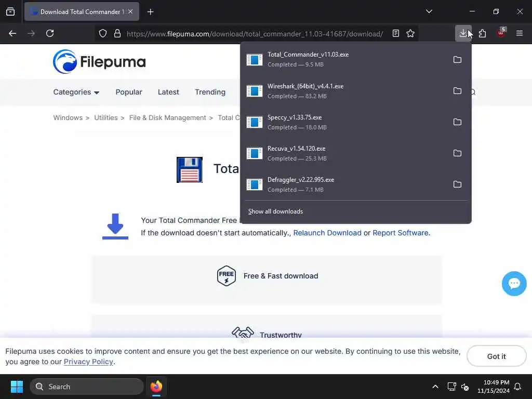This screenshot has height=399, width=532.
Task: Click Firefox icon in the taskbar
Action: click(156, 387)
